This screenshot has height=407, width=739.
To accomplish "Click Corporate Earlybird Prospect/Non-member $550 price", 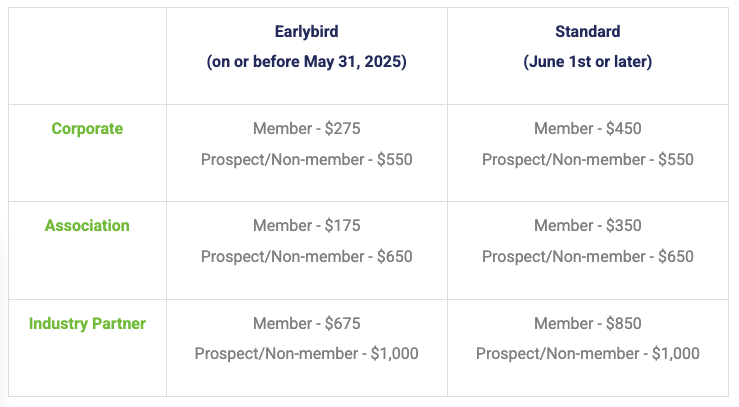I will (x=306, y=160).
